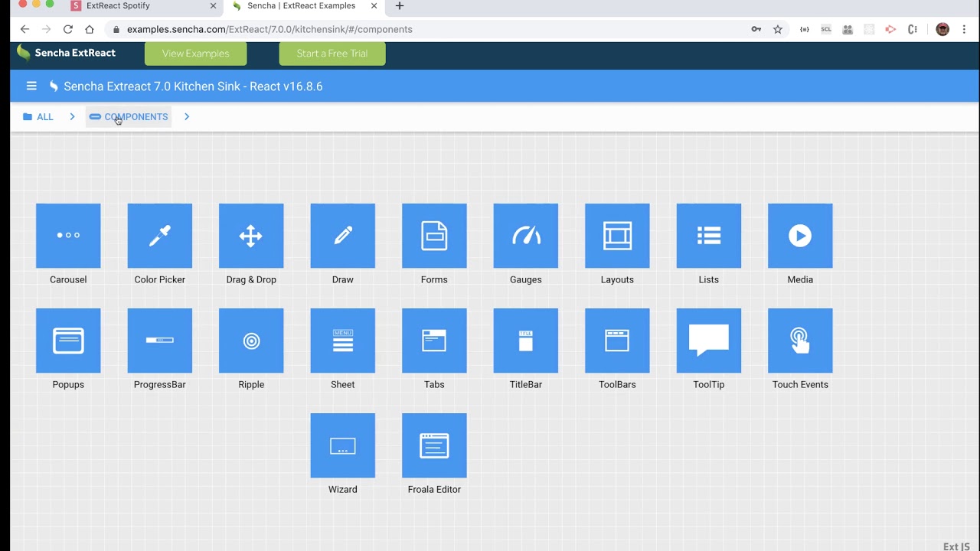This screenshot has height=551, width=980.
Task: Bookmark this page with the star
Action: pyautogui.click(x=778, y=29)
